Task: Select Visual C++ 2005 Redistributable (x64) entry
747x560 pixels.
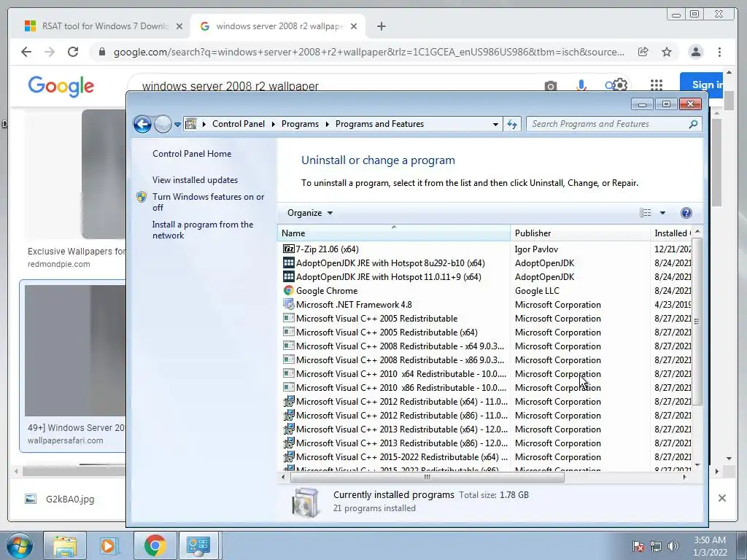Action: click(x=387, y=332)
